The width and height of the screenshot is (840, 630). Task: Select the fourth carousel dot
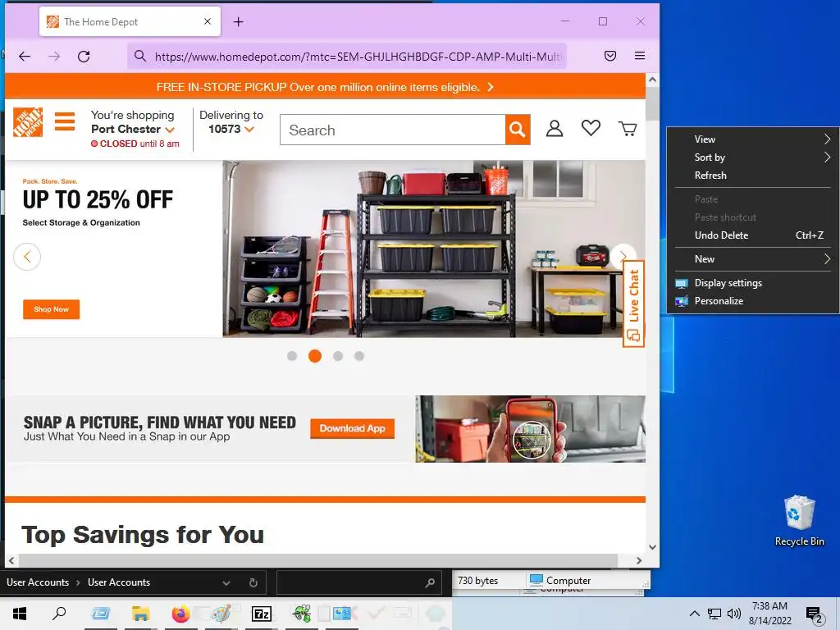click(359, 356)
